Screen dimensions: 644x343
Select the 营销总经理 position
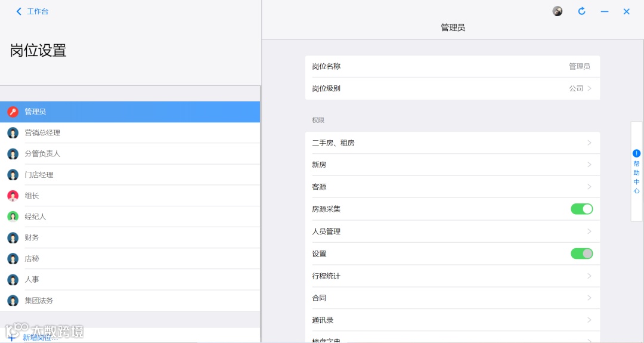(x=130, y=132)
